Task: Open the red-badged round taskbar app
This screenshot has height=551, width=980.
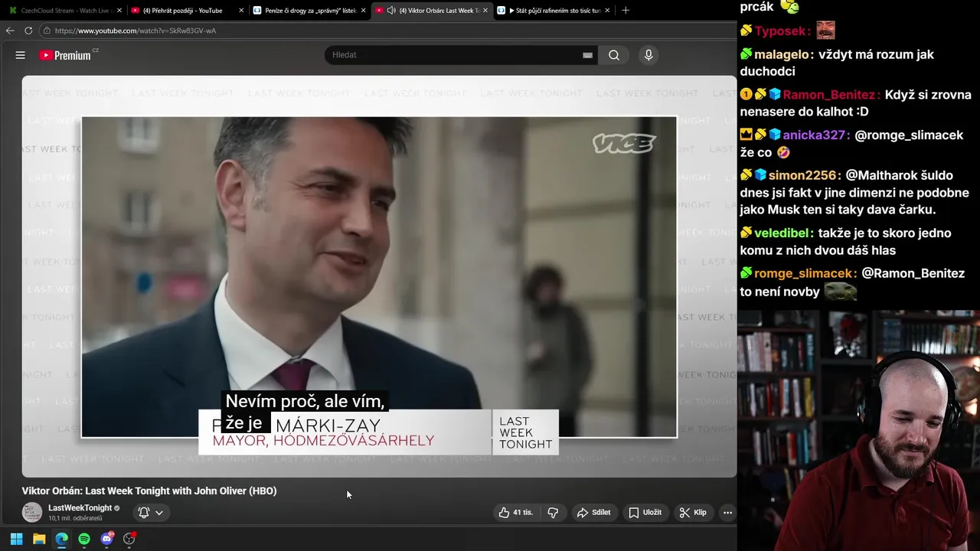Action: pyautogui.click(x=129, y=539)
